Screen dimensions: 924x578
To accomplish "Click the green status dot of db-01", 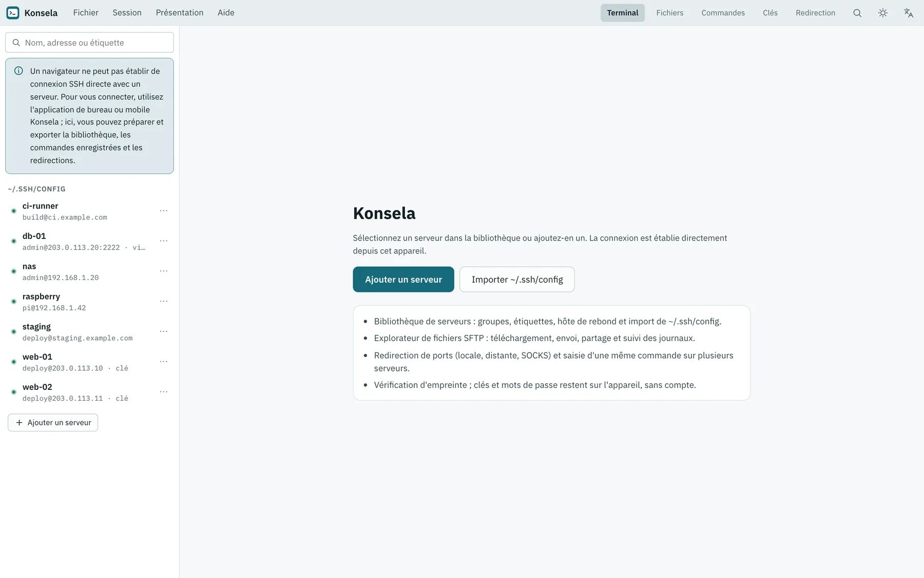I will click(14, 241).
